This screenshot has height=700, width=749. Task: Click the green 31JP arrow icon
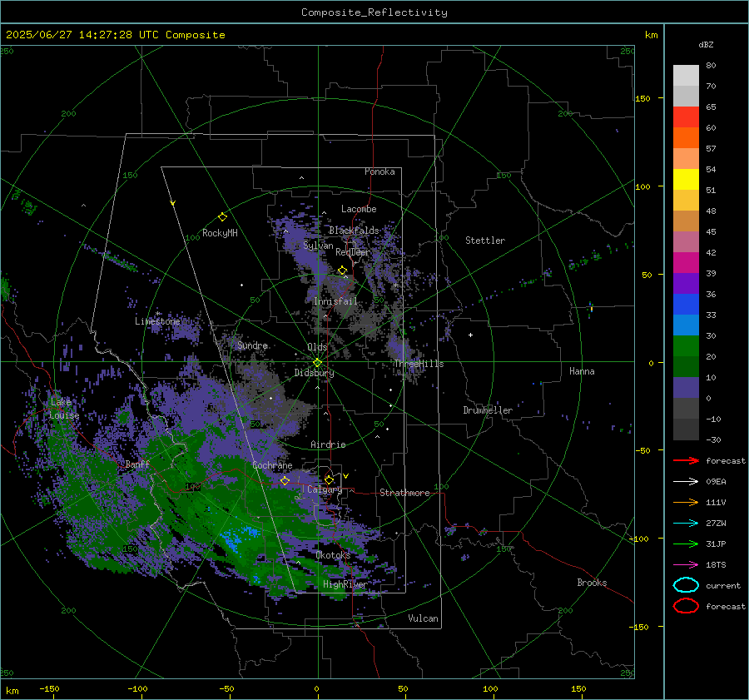point(686,544)
